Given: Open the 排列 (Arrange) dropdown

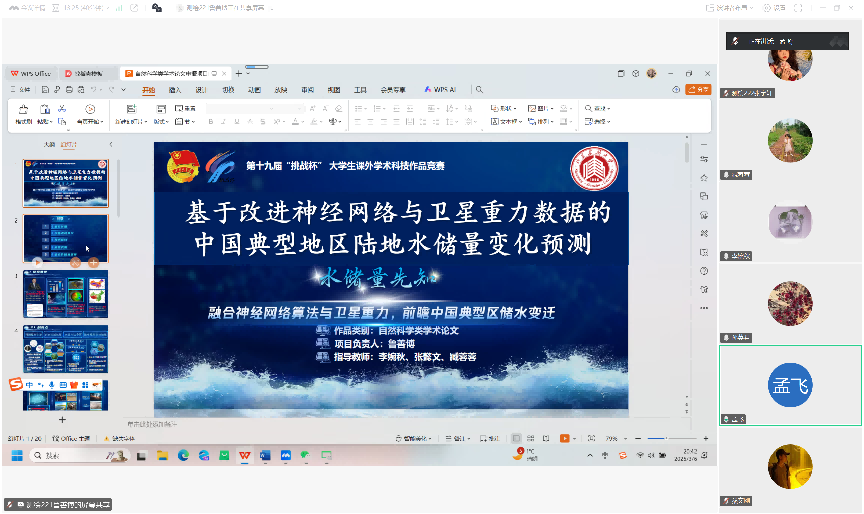Looking at the screenshot, I should [x=540, y=121].
